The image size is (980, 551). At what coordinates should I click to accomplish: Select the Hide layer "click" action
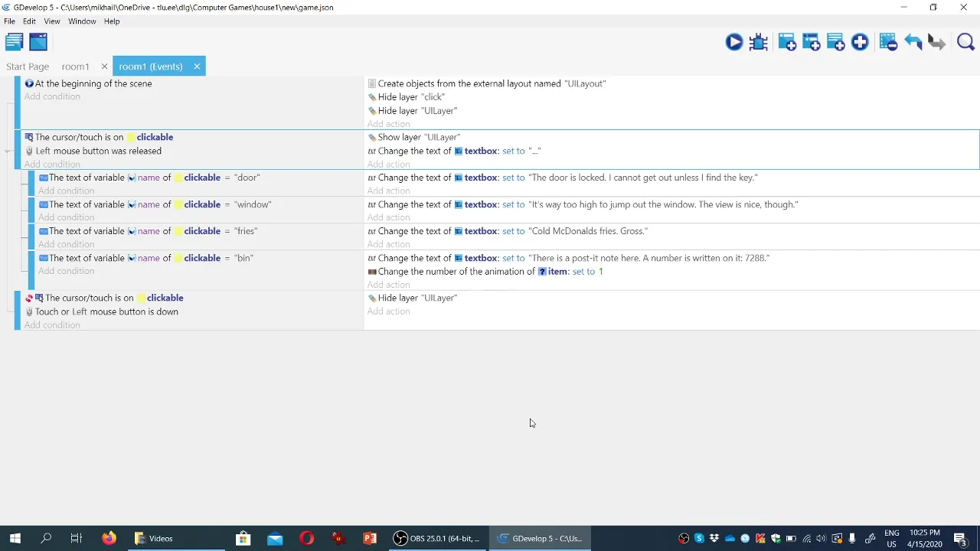[407, 97]
